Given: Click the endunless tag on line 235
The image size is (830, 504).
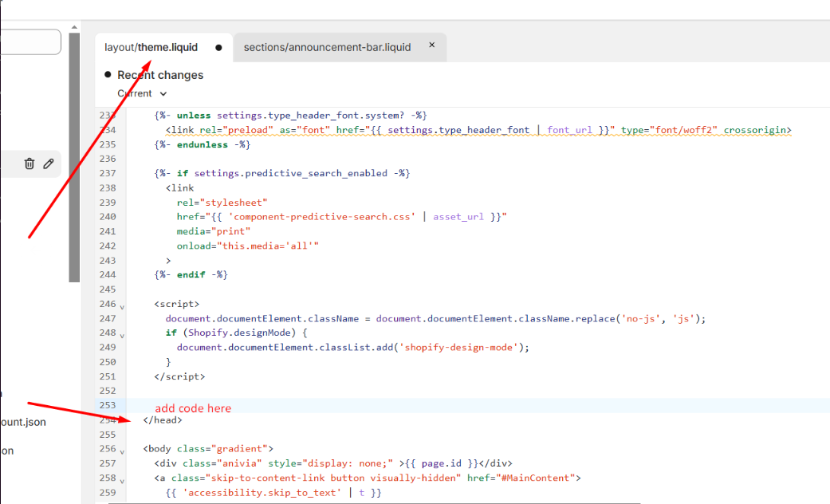Looking at the screenshot, I should point(203,144).
